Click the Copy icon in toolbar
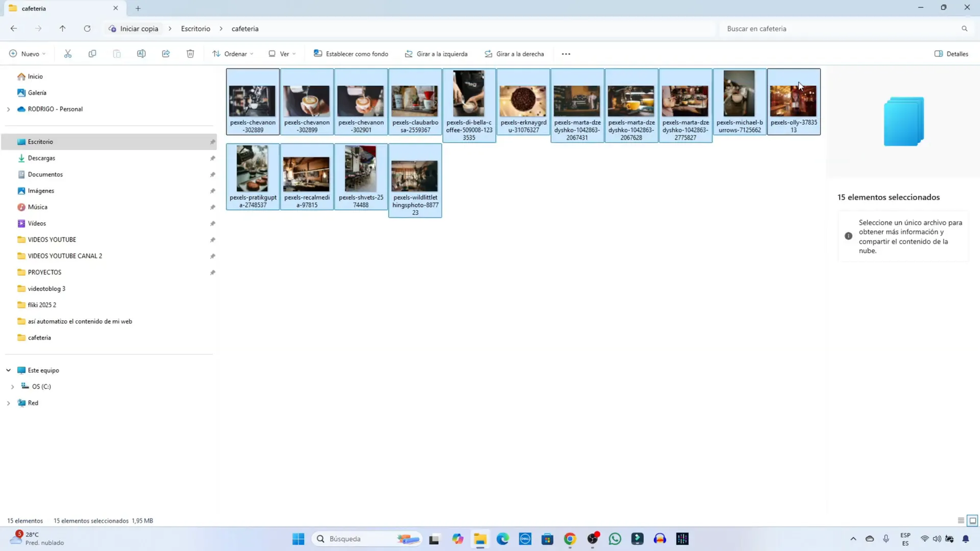 92,54
